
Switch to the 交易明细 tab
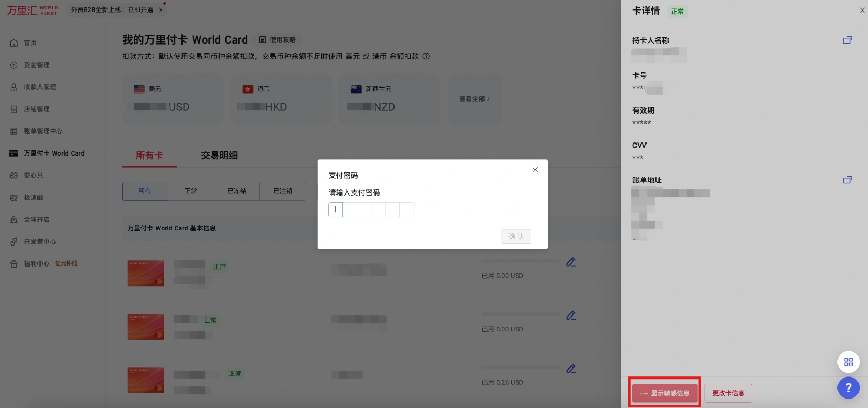(219, 156)
